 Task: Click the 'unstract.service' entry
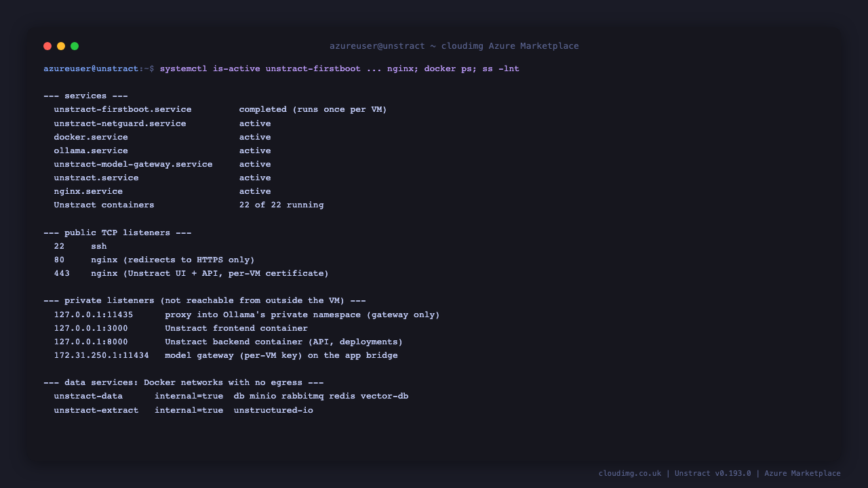(x=96, y=178)
